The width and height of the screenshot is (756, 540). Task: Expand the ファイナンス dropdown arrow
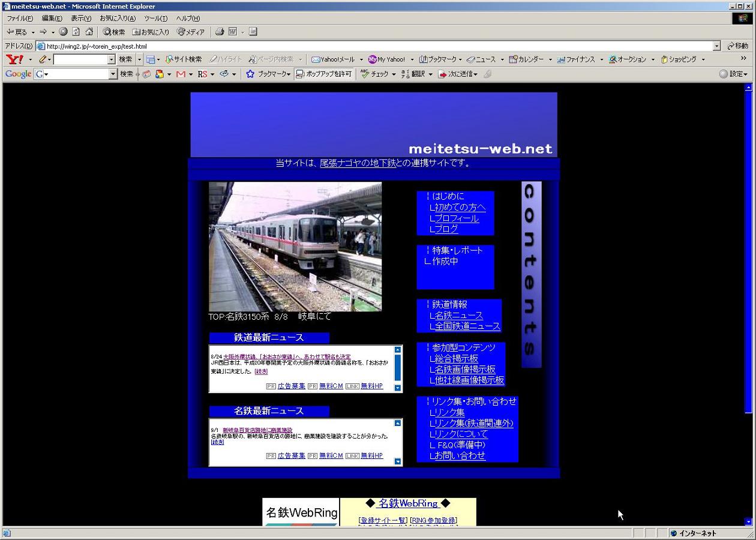602,59
